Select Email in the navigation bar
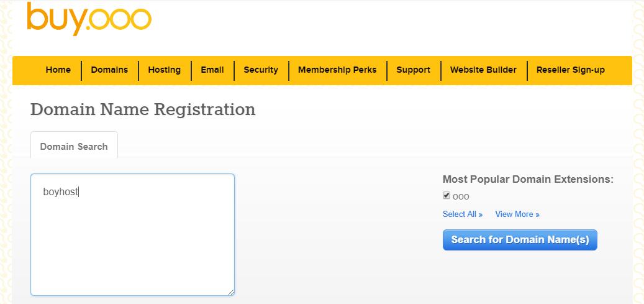644x304 pixels. click(212, 70)
